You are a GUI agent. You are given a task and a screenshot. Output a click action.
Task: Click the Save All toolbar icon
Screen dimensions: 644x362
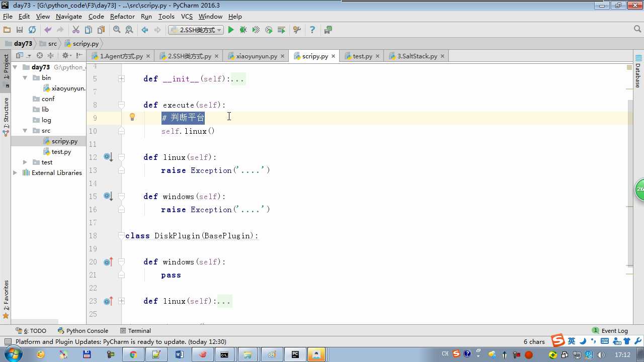[x=20, y=30]
